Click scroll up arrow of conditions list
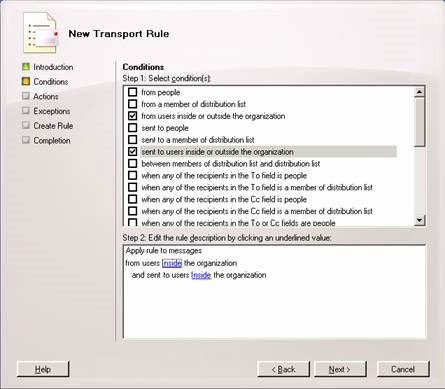The image size is (445, 389). coord(419,92)
